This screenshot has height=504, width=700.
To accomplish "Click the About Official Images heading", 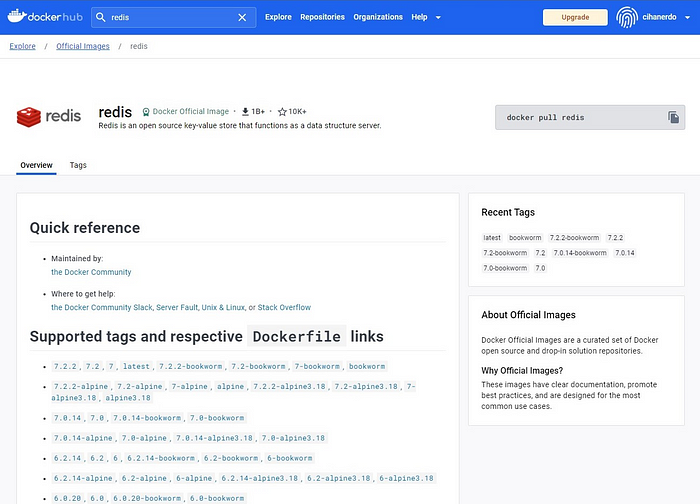I will coord(529,315).
